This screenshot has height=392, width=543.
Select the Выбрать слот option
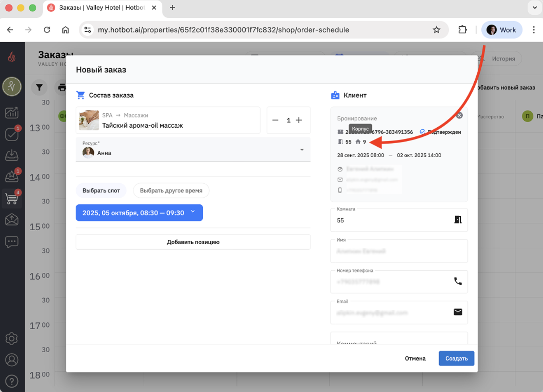tap(101, 190)
